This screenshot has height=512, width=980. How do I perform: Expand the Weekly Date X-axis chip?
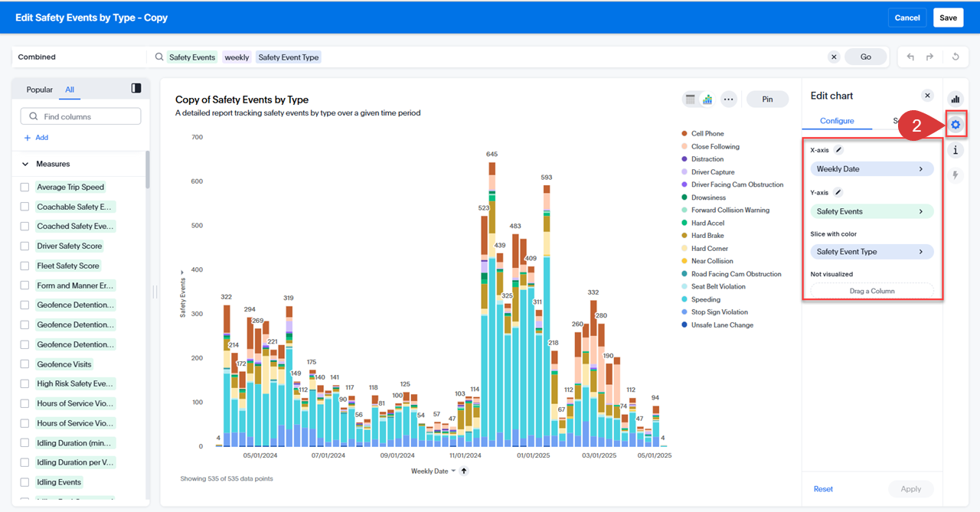871,169
